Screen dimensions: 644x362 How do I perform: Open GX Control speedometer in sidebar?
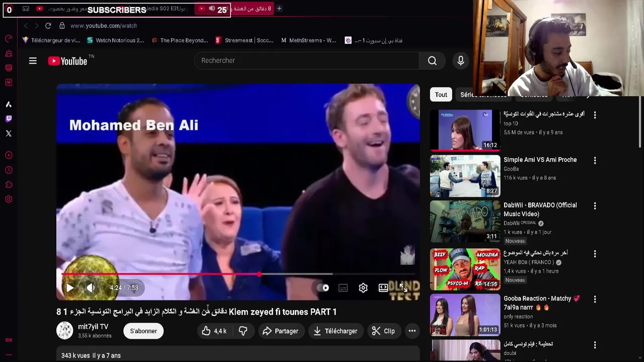9,39
